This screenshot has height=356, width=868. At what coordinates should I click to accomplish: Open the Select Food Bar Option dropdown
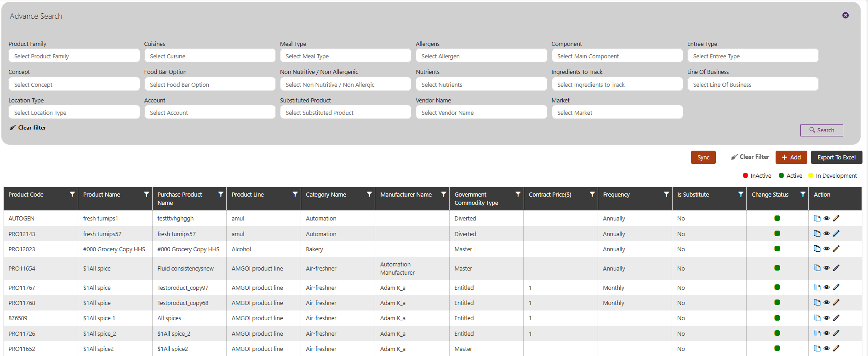coord(210,85)
